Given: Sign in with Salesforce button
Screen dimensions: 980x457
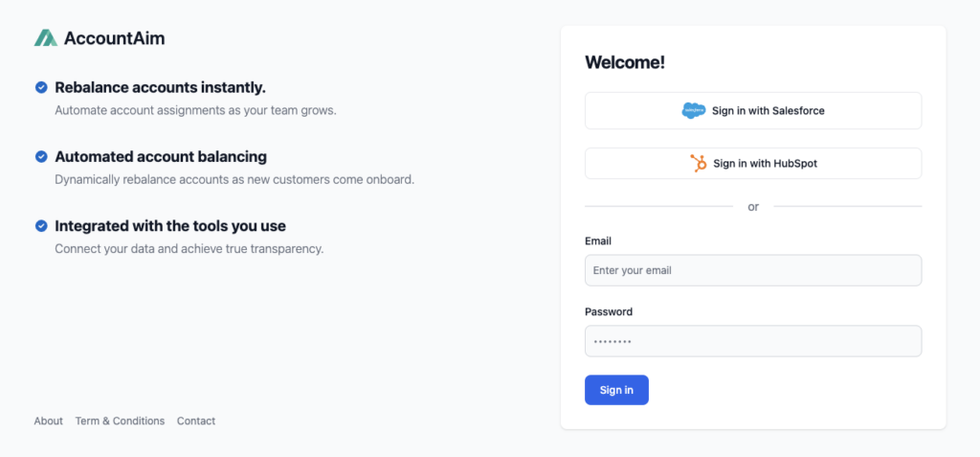Looking at the screenshot, I should click(x=753, y=111).
